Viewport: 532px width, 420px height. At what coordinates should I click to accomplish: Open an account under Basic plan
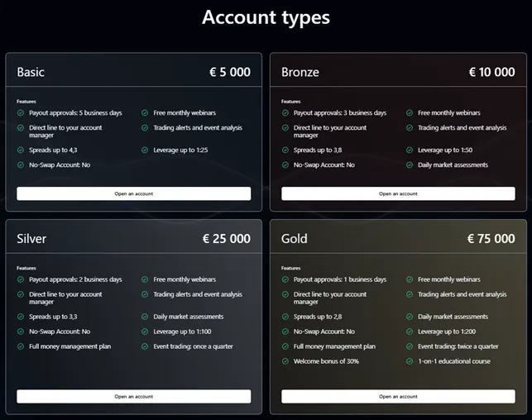pyautogui.click(x=133, y=193)
